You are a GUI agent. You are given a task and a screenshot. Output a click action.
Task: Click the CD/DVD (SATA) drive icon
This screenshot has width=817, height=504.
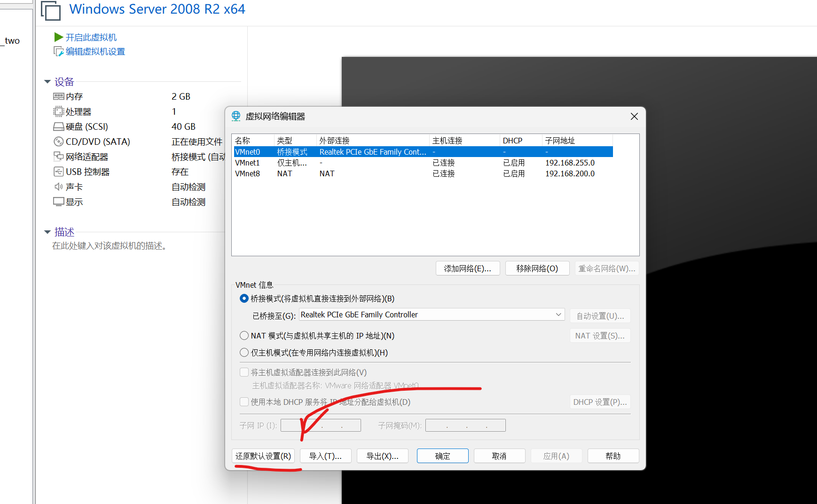click(x=58, y=141)
